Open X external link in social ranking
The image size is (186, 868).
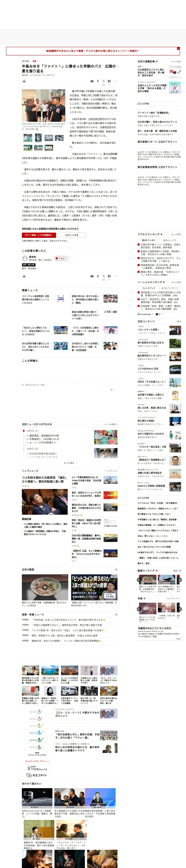pos(159,314)
